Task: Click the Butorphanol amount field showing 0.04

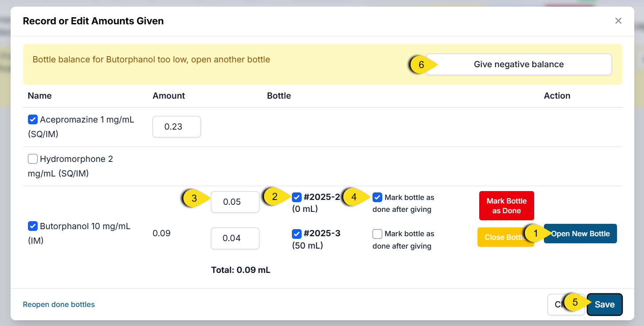Action: click(235, 238)
